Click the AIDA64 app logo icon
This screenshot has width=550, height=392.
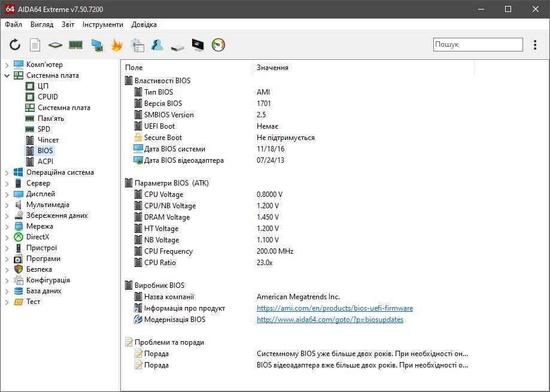[10, 9]
